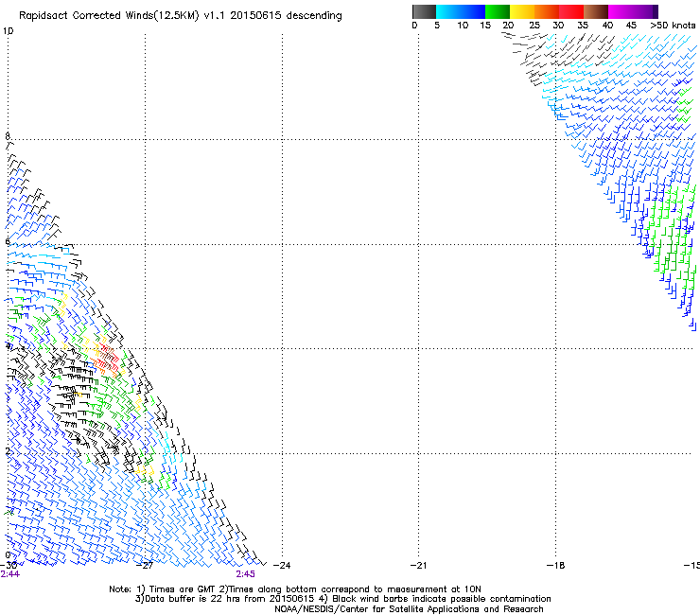Image resolution: width=700 pixels, height=615 pixels.
Task: Click the longitude axis label '-21'
Action: pyautogui.click(x=419, y=566)
